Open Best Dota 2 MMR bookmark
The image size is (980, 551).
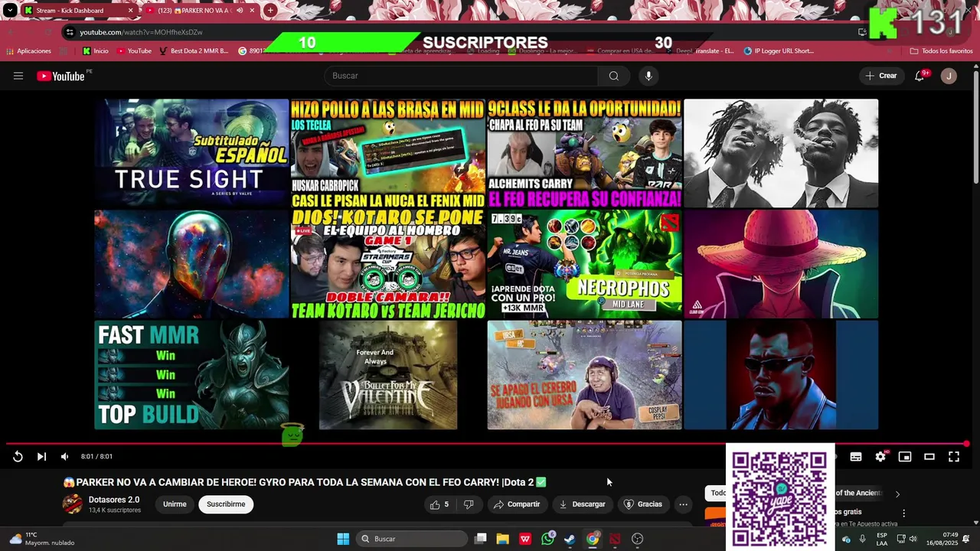tap(194, 51)
